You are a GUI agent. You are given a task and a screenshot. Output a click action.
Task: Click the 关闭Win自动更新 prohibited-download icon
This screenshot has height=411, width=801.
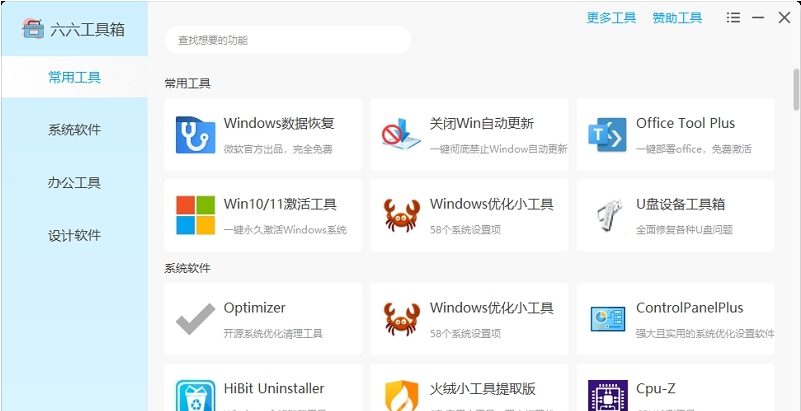402,134
